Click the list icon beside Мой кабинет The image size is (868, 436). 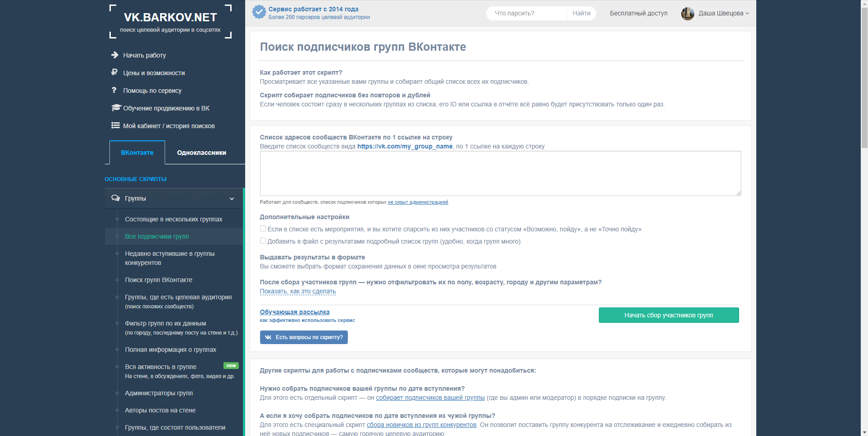[x=115, y=125]
